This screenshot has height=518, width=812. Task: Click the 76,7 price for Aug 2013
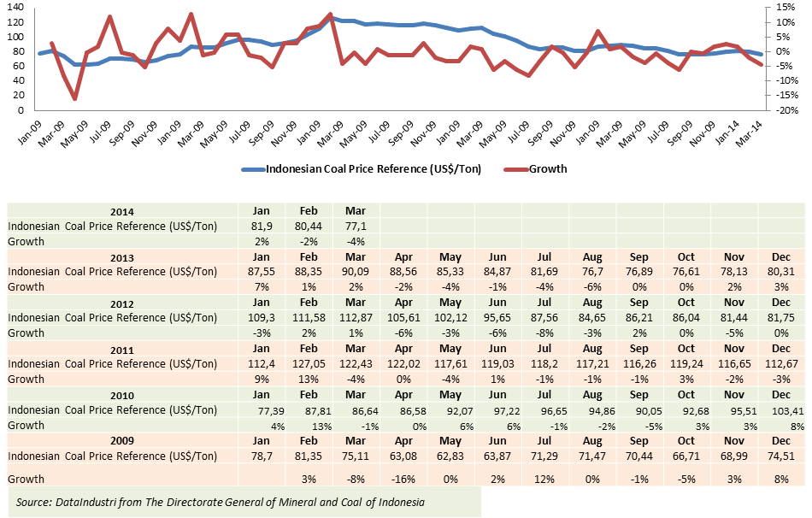click(591, 272)
